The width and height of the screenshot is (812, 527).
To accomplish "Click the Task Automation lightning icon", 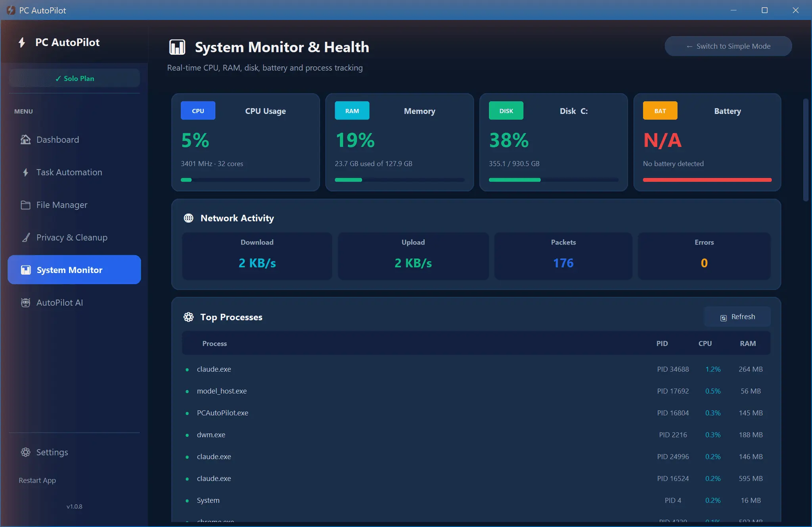I will tap(25, 172).
